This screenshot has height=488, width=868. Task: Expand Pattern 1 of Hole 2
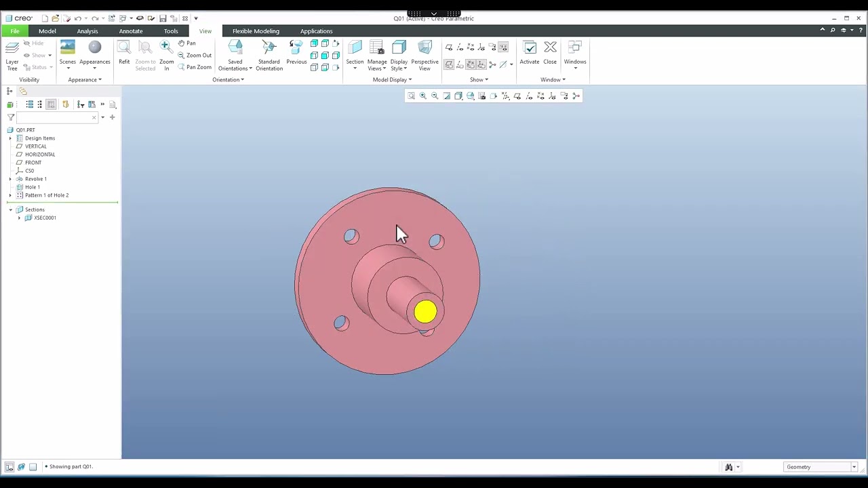[x=10, y=195]
